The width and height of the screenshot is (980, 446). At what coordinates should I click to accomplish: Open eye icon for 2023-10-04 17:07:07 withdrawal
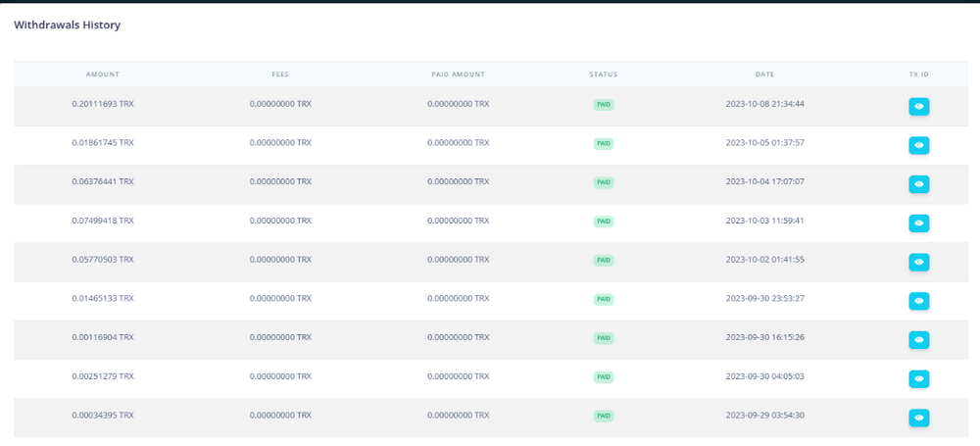tap(918, 184)
